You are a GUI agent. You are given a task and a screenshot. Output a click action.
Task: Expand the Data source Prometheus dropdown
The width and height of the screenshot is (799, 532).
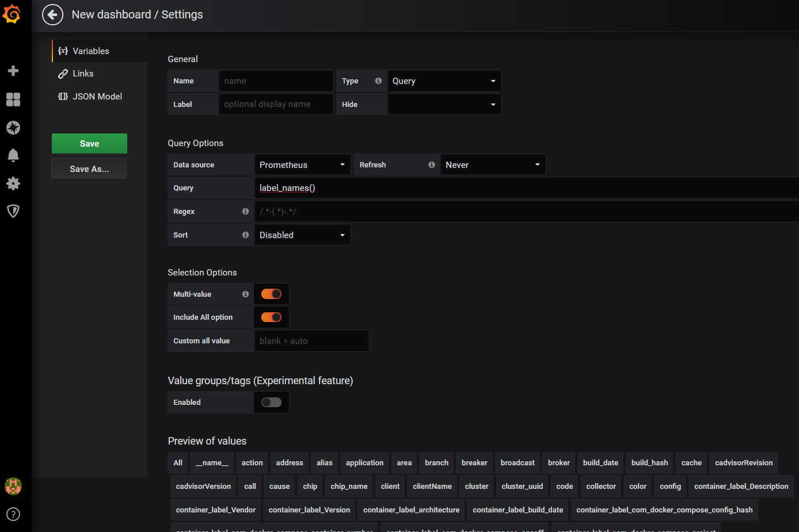point(302,165)
